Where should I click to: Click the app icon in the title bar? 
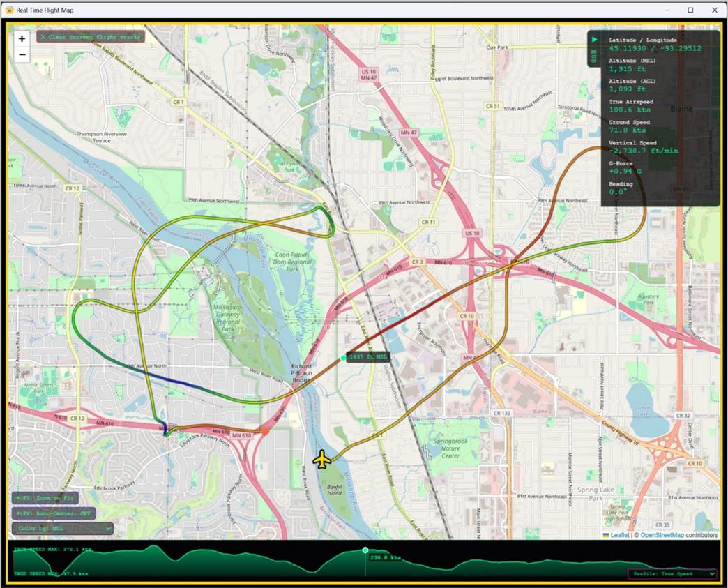(9, 10)
